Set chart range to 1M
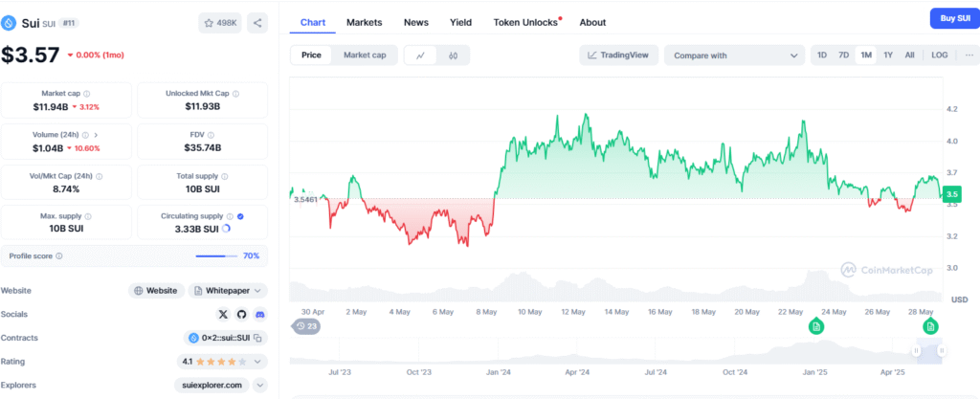 click(865, 55)
